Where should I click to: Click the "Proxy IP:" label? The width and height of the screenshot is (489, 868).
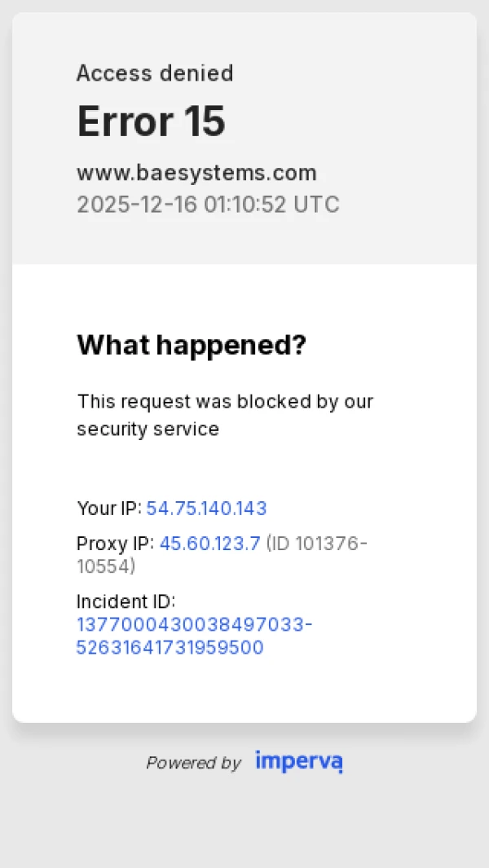116,544
